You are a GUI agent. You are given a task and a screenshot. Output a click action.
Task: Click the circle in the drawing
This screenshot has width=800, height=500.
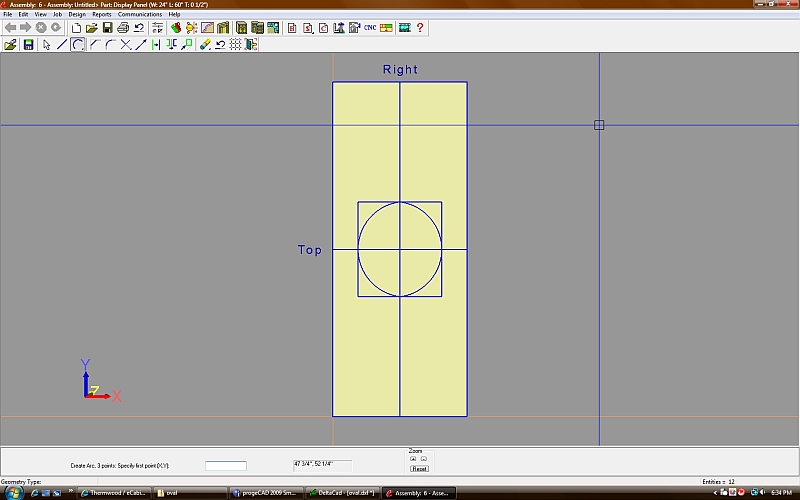click(x=370, y=216)
